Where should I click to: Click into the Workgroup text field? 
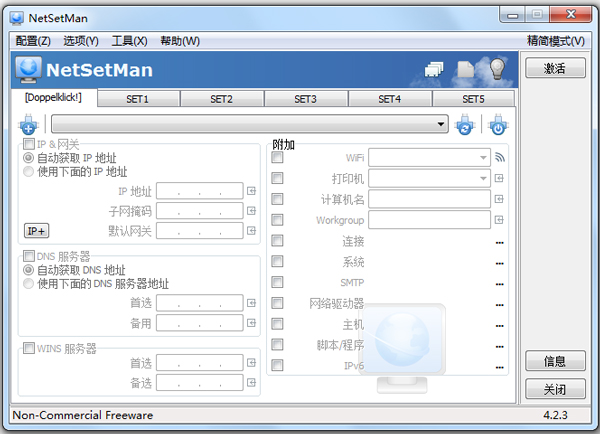pos(429,220)
